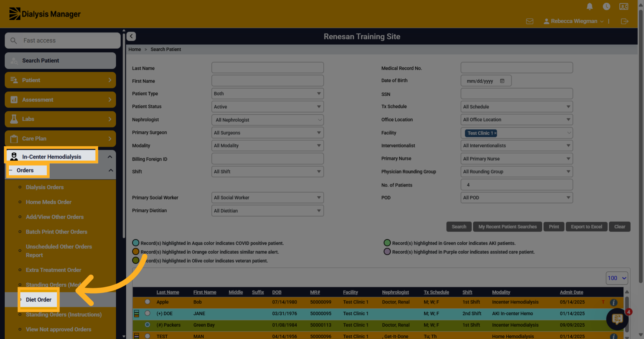Viewport: 644px width, 339px height.
Task: Open the mail envelope icon
Action: point(529,21)
